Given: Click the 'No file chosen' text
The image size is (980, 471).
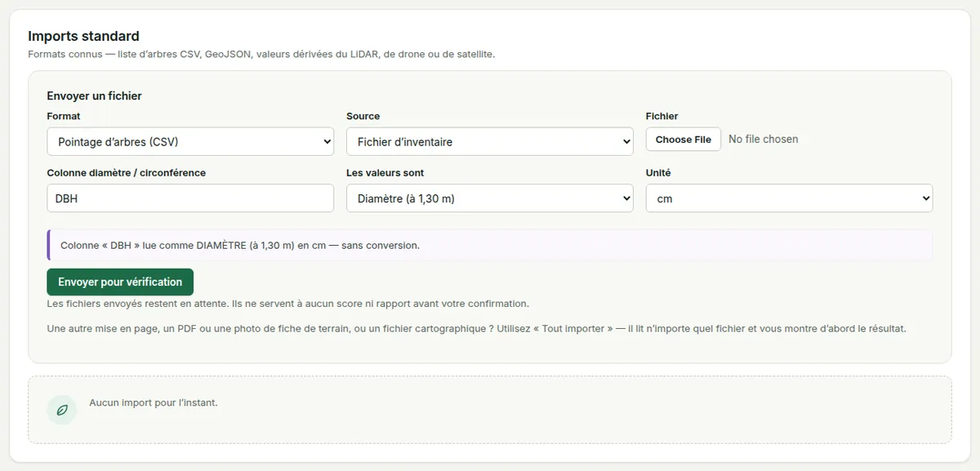Looking at the screenshot, I should click(764, 140).
